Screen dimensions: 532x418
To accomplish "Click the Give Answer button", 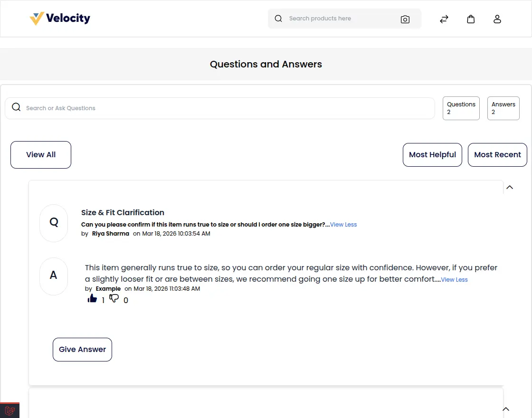I will pos(82,349).
